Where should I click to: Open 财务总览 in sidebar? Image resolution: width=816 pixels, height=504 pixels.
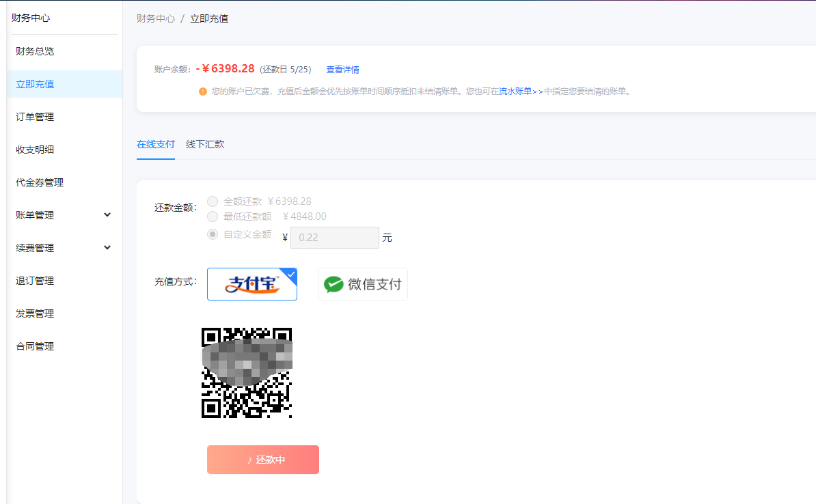pos(35,51)
